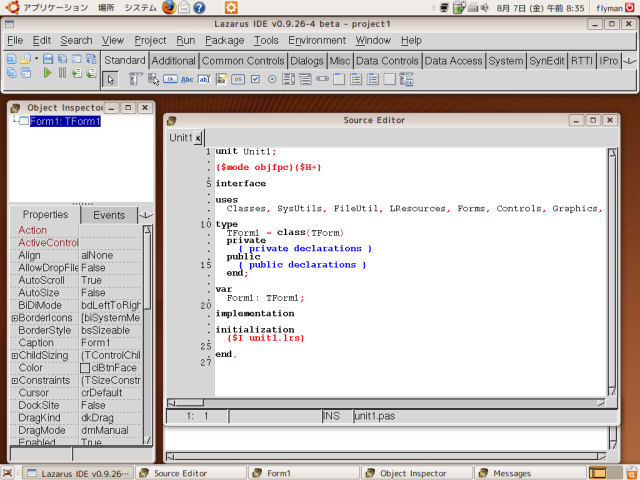
Task: Pick the TPanel component icon
Action: pos(389,79)
